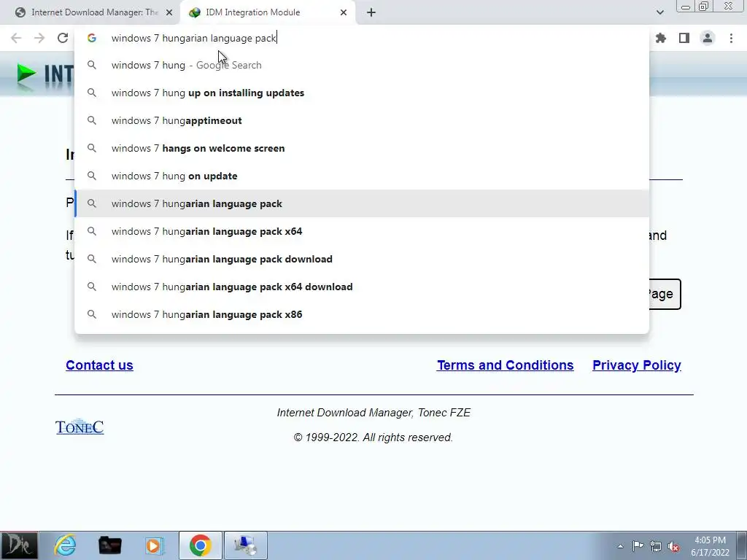Toggle the browser side panel icon
The width and height of the screenshot is (747, 560).
[x=684, y=38]
